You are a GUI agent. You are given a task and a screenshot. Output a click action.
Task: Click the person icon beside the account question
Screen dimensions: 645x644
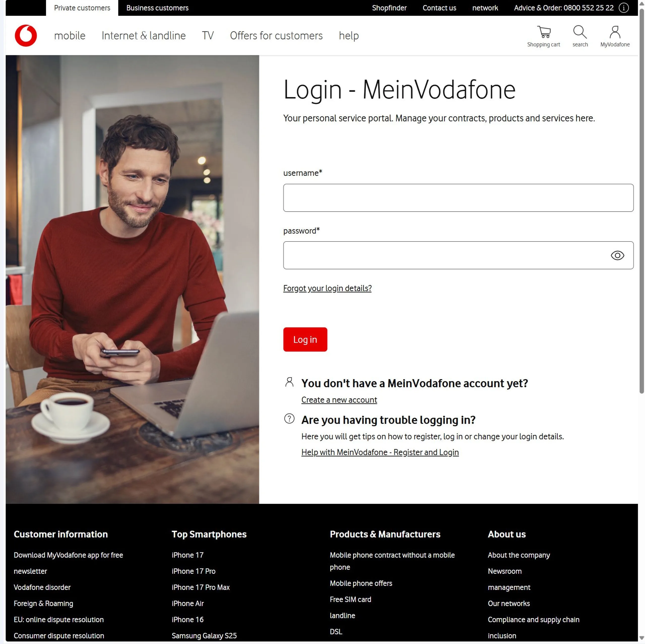pyautogui.click(x=289, y=382)
